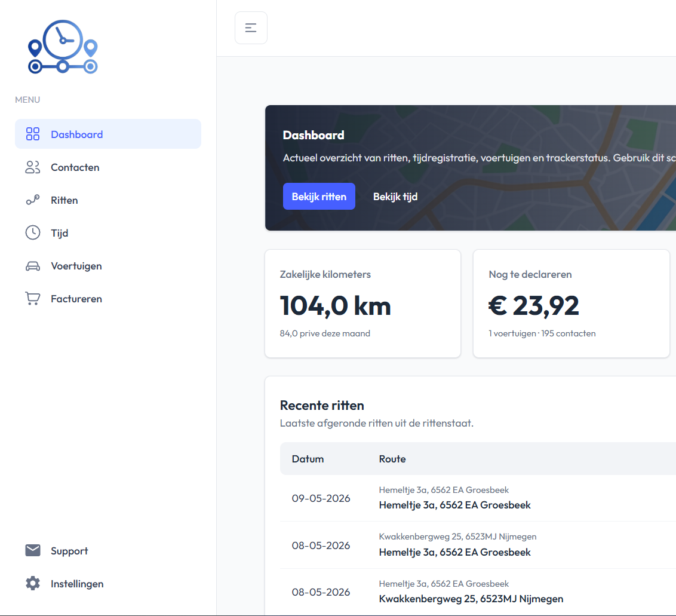This screenshot has height=616, width=676.
Task: Click 'Actueel overzicht van ritten' banner description
Action: pos(479,158)
